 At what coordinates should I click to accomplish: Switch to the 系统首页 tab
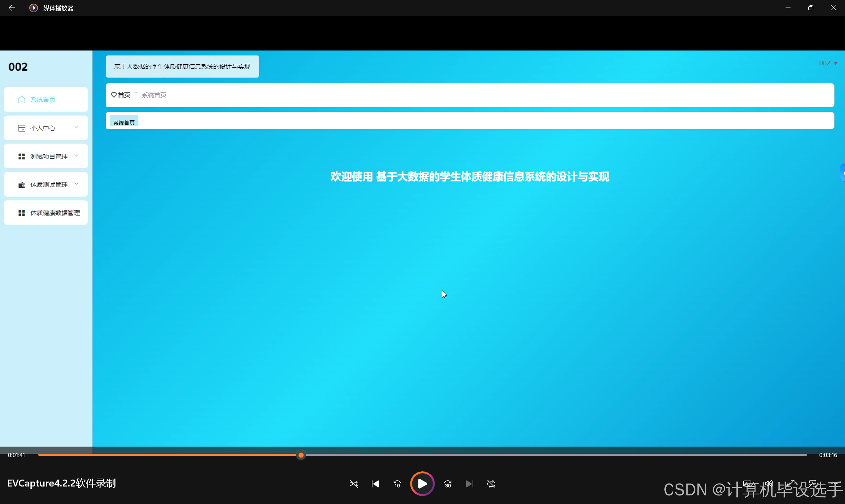pos(124,121)
